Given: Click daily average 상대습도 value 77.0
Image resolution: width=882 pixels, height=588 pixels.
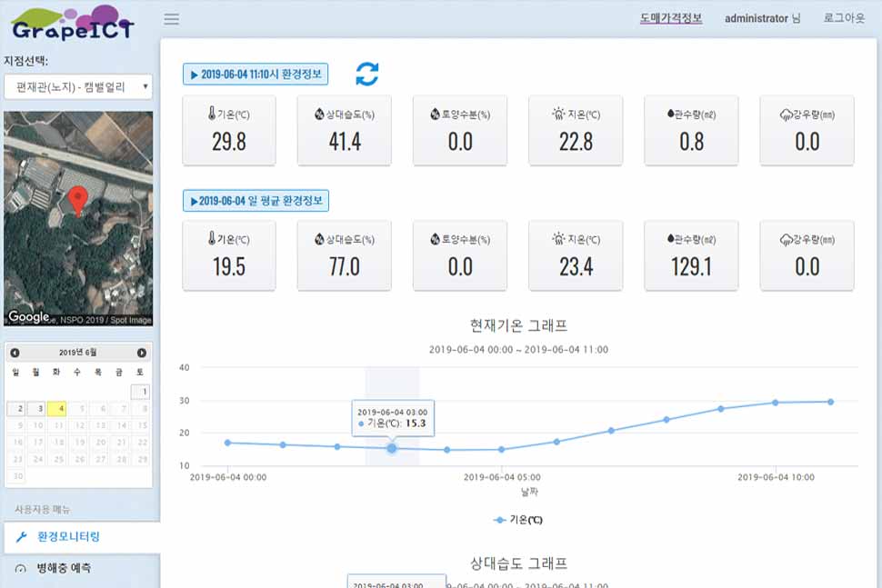Looking at the screenshot, I should pos(345,266).
